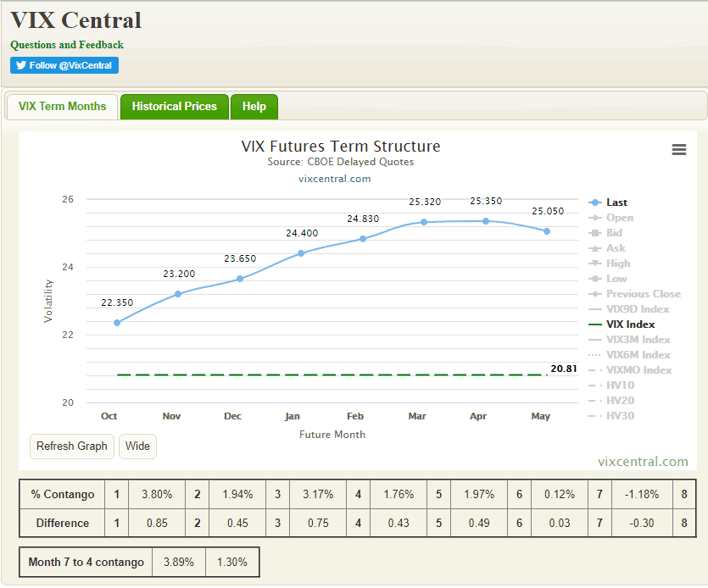This screenshot has width=708, height=588.
Task: Show the VIX9D Index line
Action: pyautogui.click(x=637, y=309)
